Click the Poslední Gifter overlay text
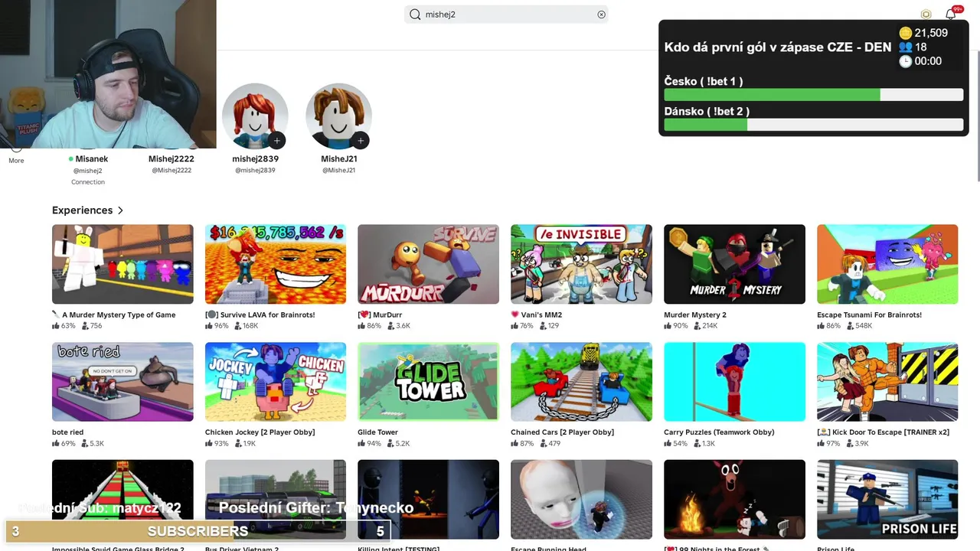 (316, 507)
